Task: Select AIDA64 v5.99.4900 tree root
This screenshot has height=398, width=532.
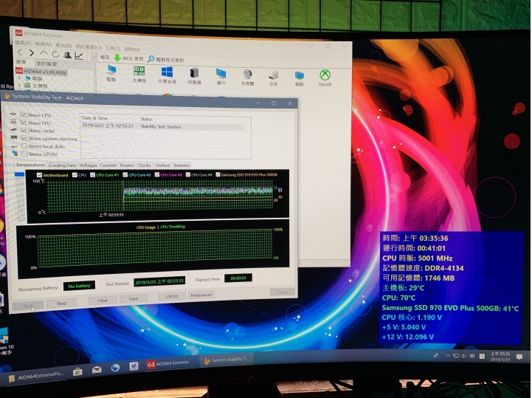Action: (41, 72)
